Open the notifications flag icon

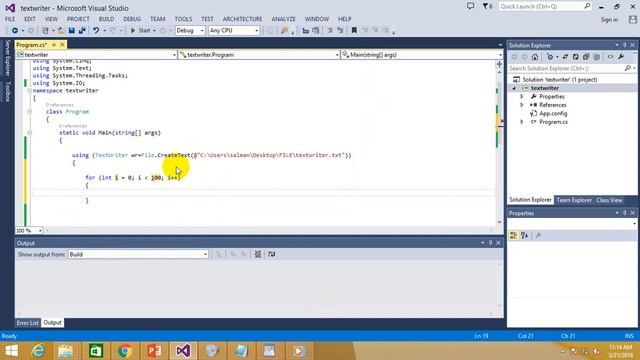pos(487,7)
